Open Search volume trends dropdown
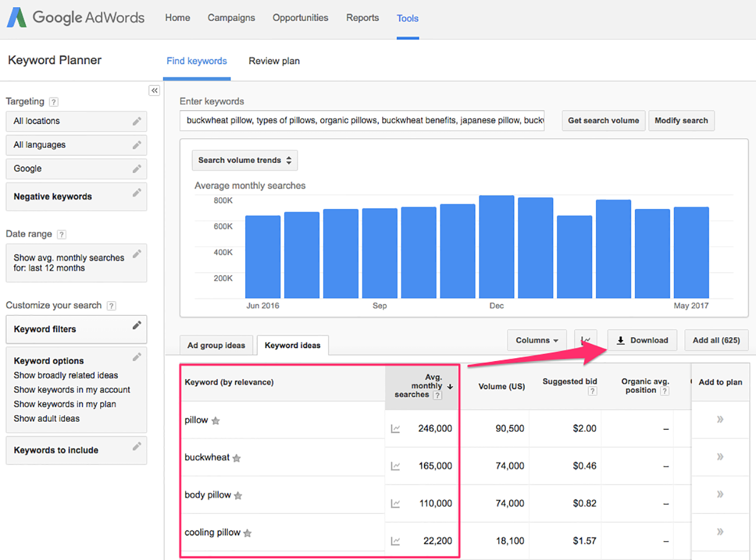Viewport: 756px width, 560px height. (245, 161)
